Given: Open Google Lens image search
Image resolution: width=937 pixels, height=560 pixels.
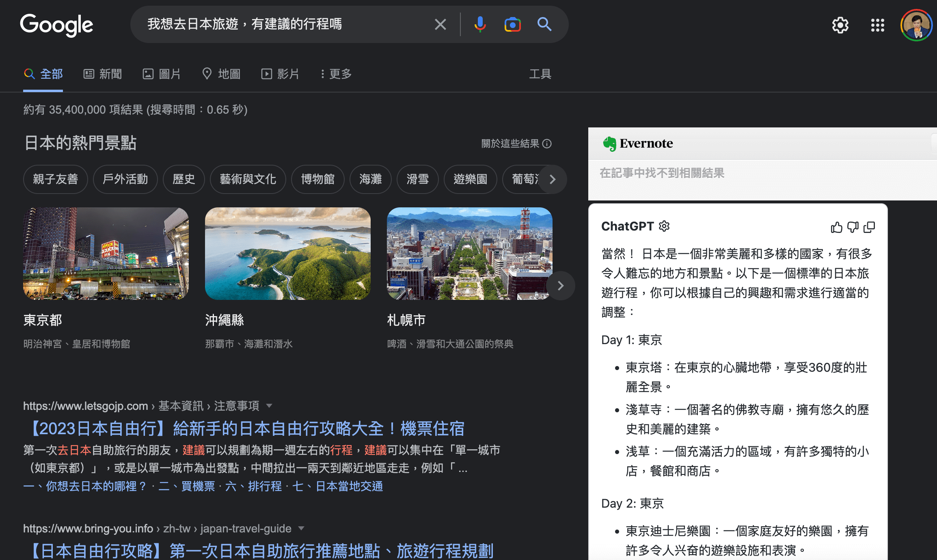Looking at the screenshot, I should coord(512,24).
